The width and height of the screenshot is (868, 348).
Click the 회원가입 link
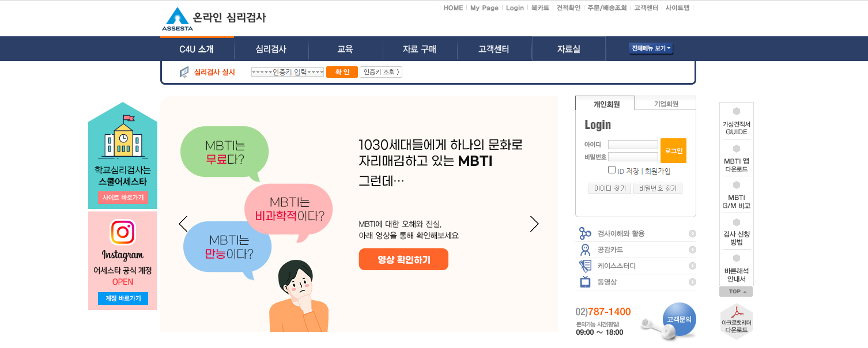(658, 171)
